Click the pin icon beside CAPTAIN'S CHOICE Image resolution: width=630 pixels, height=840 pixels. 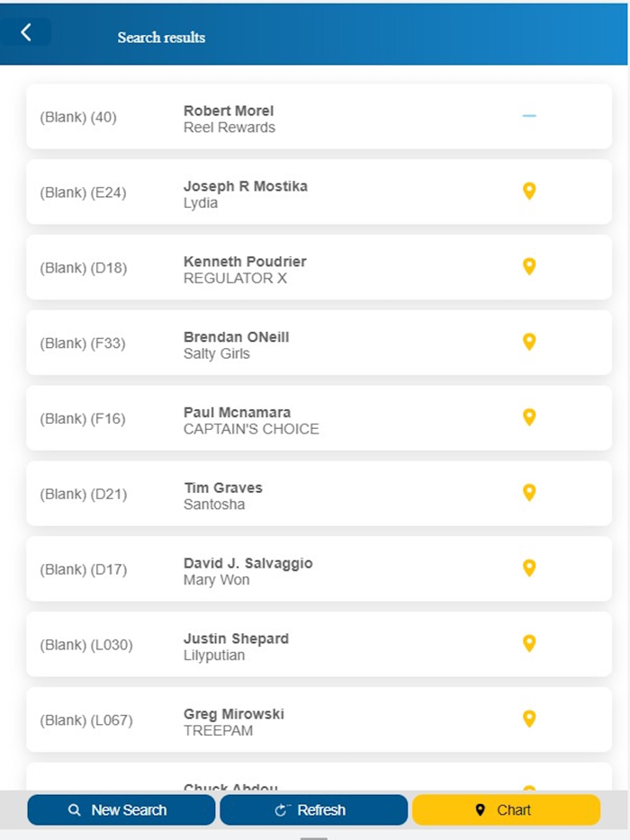[x=529, y=417]
